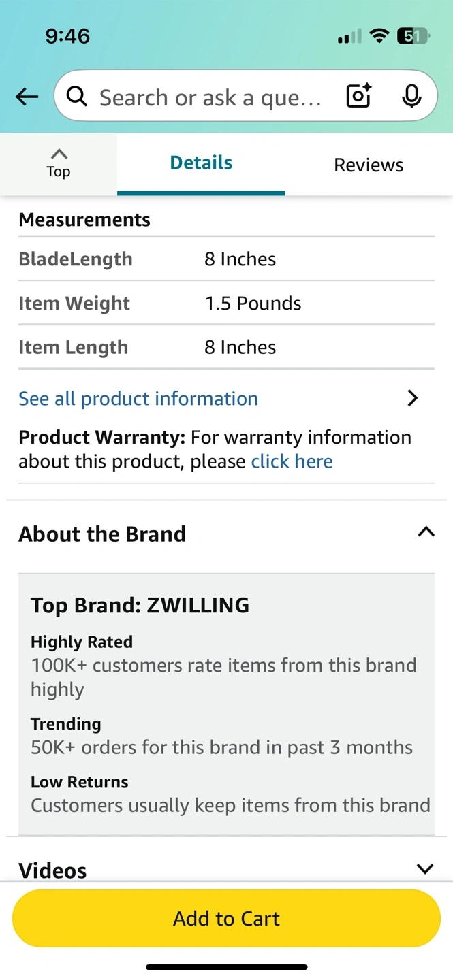Tap the microphone voice search icon
Viewport: 453px width, 980px height.
(x=411, y=97)
